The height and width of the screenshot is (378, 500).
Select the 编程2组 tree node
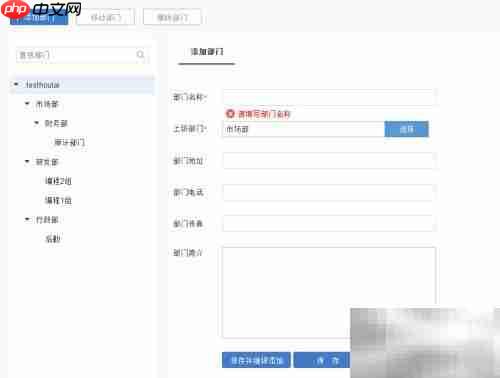tap(58, 181)
